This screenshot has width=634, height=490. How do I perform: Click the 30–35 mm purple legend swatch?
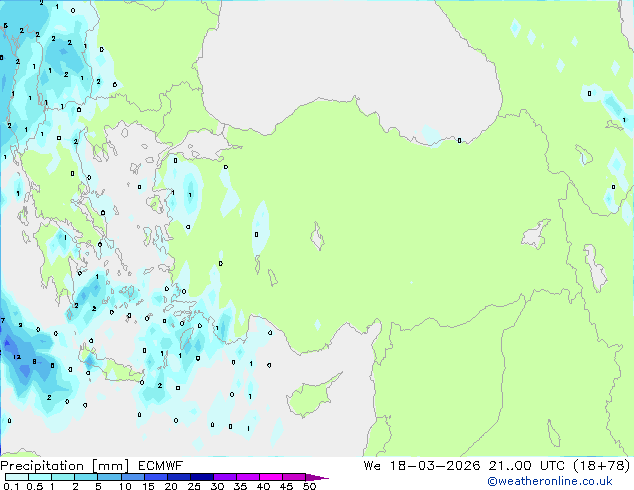click(225, 477)
